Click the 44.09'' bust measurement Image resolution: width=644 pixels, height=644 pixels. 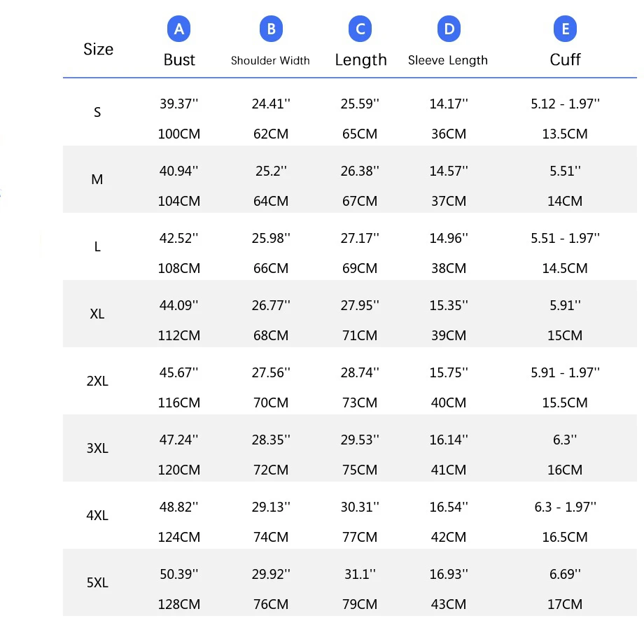pyautogui.click(x=178, y=305)
